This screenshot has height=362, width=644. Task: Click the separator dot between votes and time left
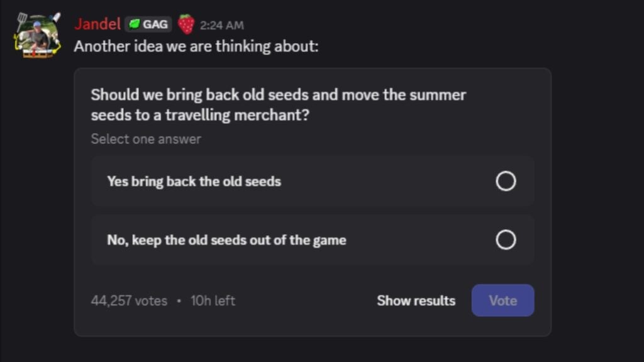pos(179,301)
